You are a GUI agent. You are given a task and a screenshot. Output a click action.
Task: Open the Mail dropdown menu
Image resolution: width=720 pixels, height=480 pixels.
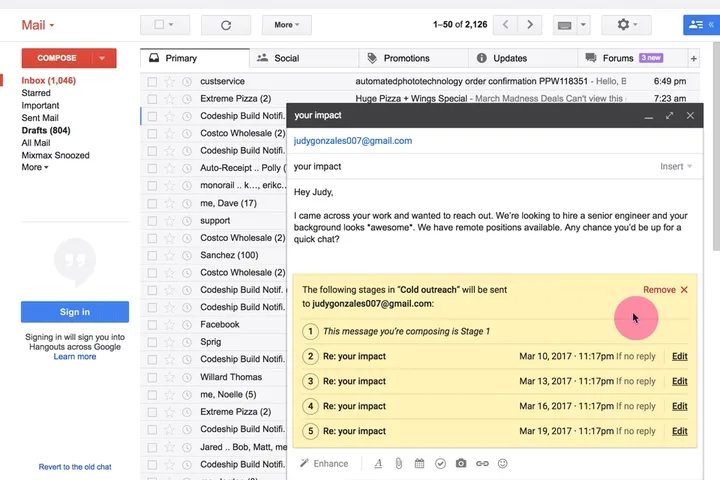tap(38, 25)
